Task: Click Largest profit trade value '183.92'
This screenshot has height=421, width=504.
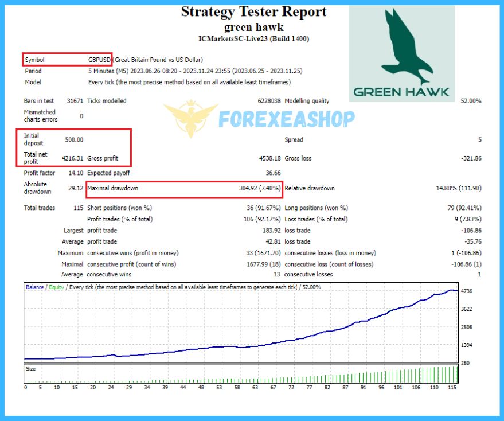Action: tap(272, 230)
